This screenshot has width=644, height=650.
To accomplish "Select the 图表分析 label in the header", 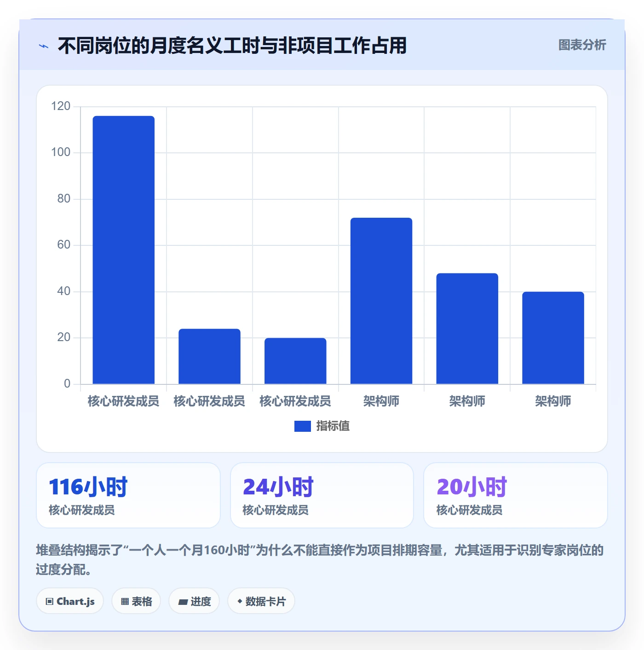I will tap(582, 45).
